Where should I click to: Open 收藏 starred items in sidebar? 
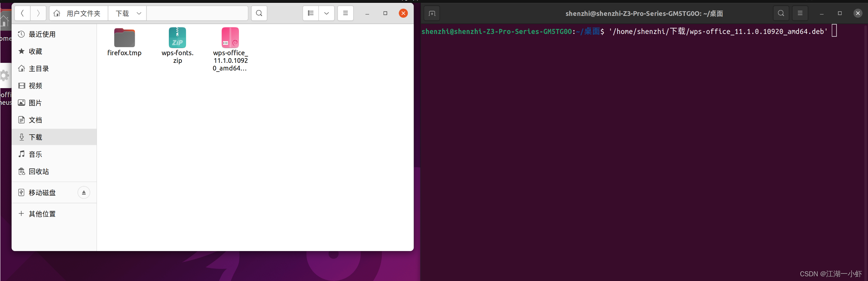pyautogui.click(x=35, y=51)
